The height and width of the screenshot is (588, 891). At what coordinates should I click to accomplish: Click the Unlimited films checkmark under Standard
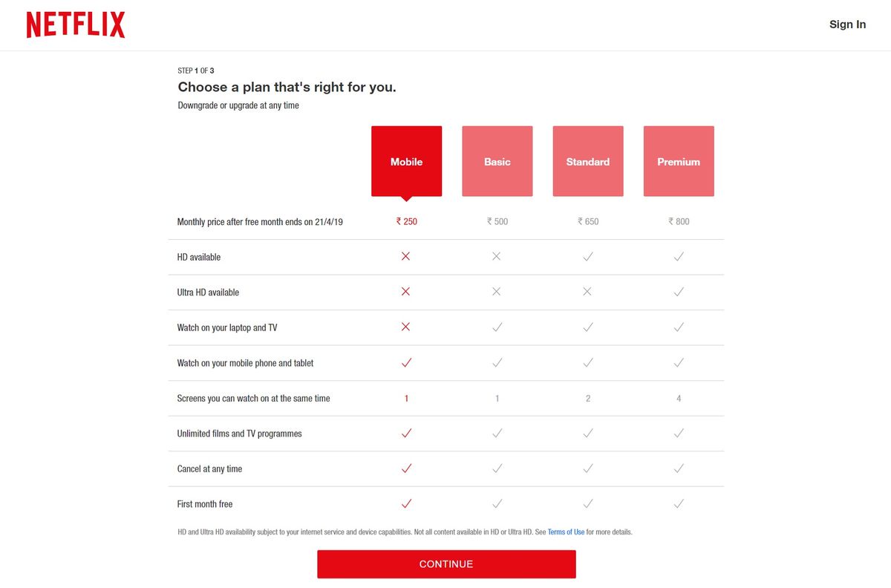(x=587, y=433)
